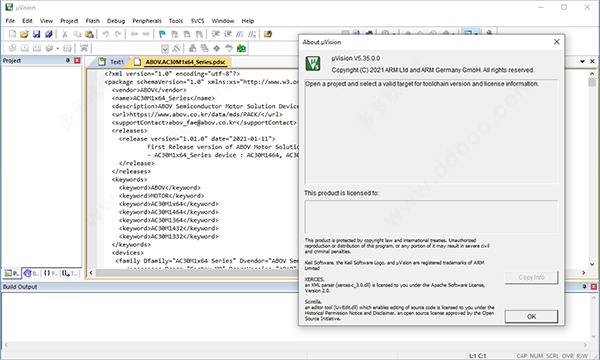This screenshot has width=600, height=360.
Task: Go to the next bookmark icon
Action: (187, 34)
